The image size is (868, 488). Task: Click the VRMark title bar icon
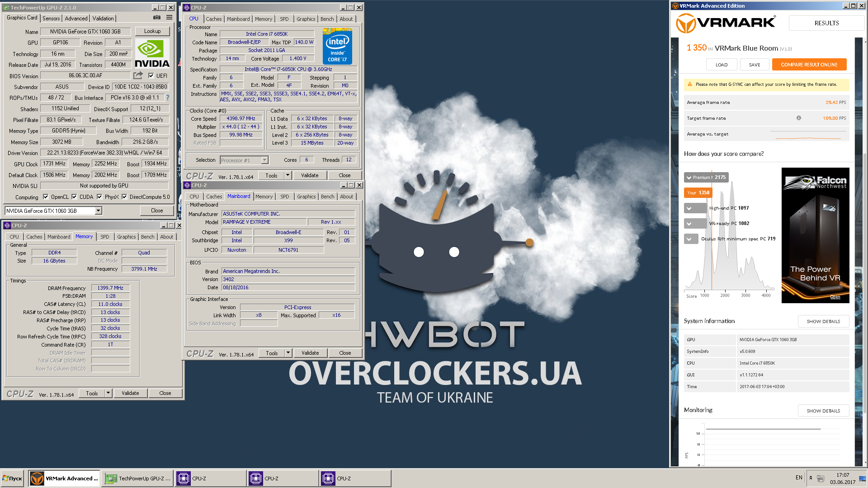click(x=675, y=6)
